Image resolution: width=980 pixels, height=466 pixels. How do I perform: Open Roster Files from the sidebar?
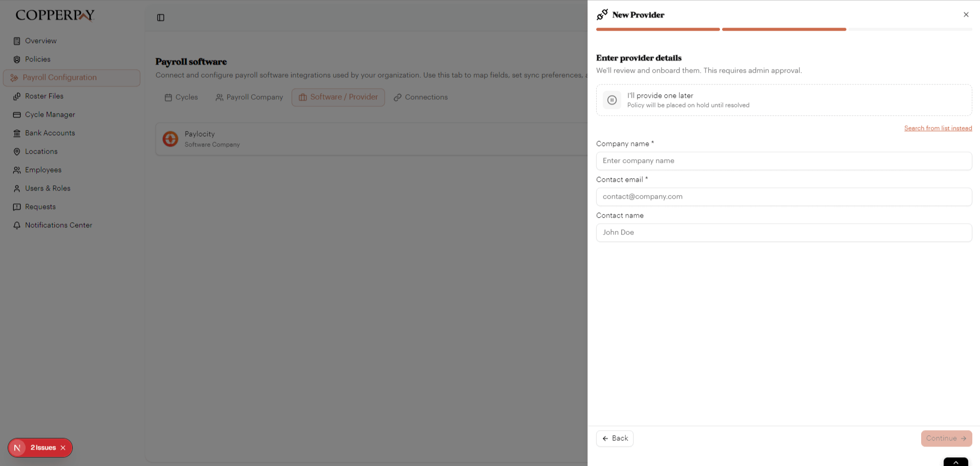coord(45,96)
